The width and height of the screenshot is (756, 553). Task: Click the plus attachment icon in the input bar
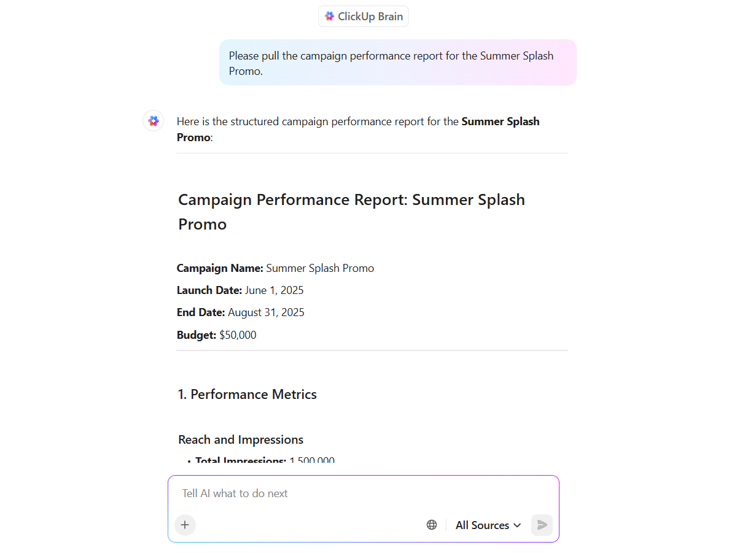pos(185,525)
